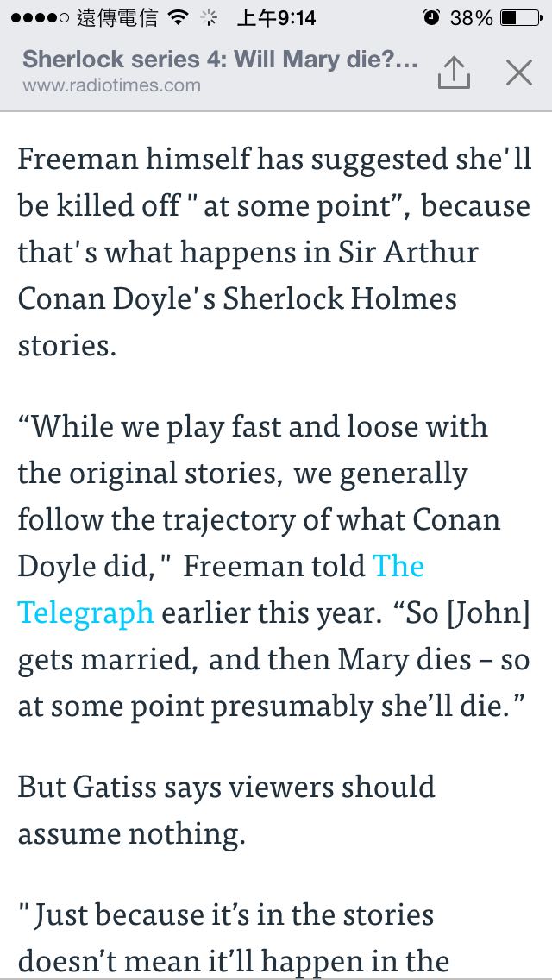
Task: Tap the www.radiotimes.com URL text
Action: click(x=111, y=85)
